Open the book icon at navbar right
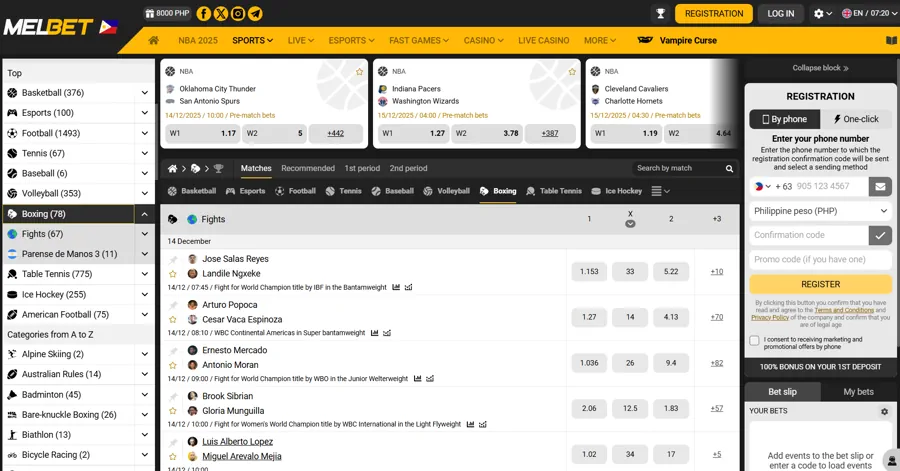The height and width of the screenshot is (471, 900). point(891,40)
